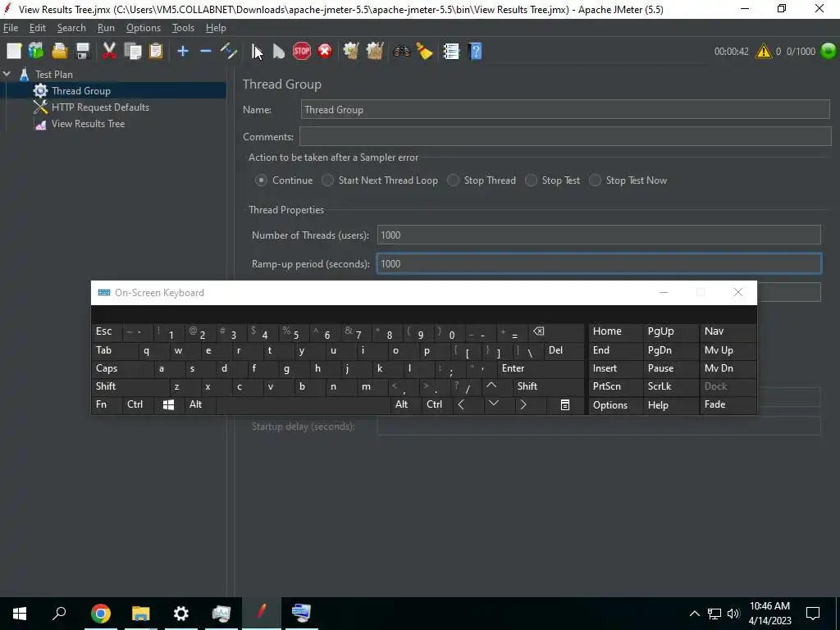Click the Reset Search broom icon
This screenshot has height=630, width=840.
(424, 52)
